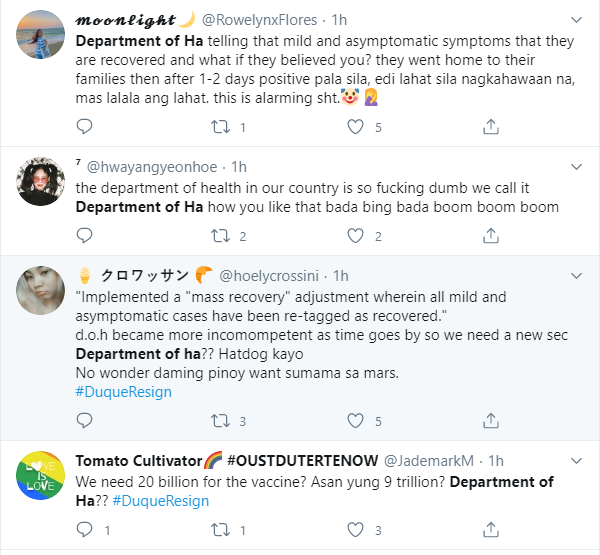Reply to the hoelycrossini tweet
This screenshot has width=600, height=555.
(x=85, y=420)
